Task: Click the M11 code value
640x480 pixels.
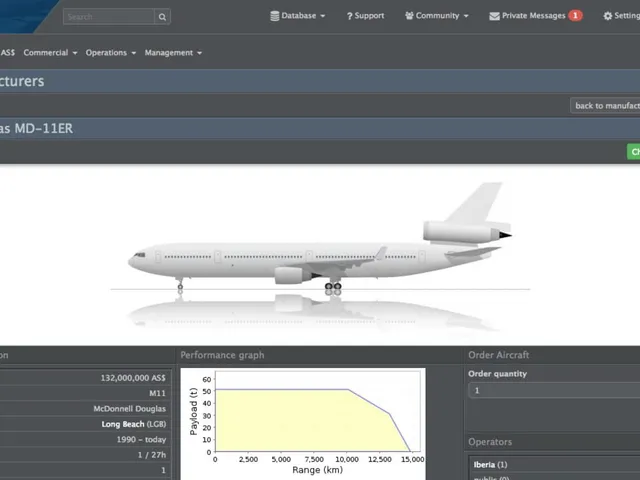Action: pos(158,393)
